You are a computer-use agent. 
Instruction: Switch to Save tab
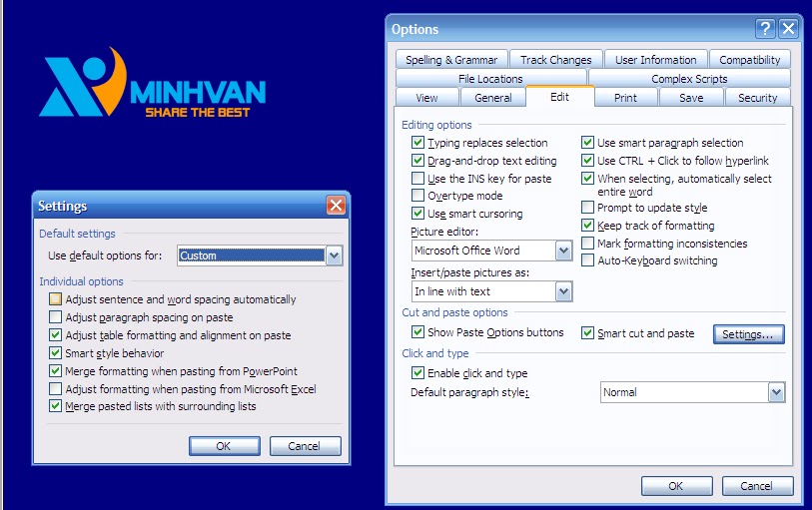tap(691, 98)
